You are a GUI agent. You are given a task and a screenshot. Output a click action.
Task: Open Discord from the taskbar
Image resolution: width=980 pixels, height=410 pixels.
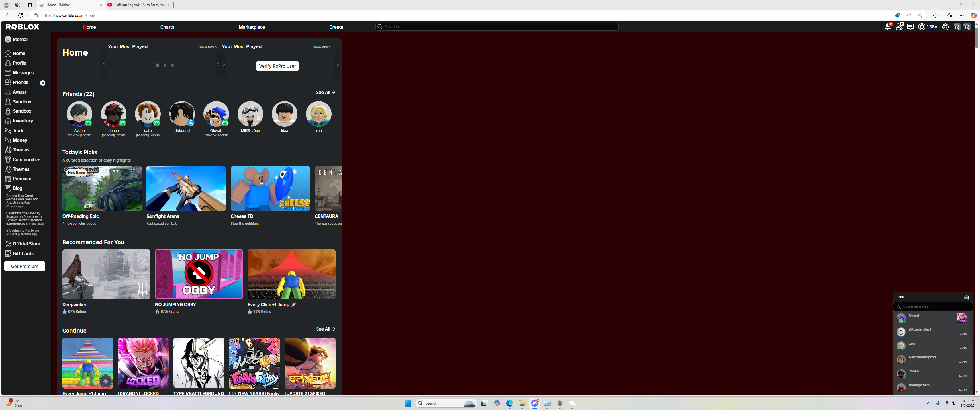coord(534,403)
